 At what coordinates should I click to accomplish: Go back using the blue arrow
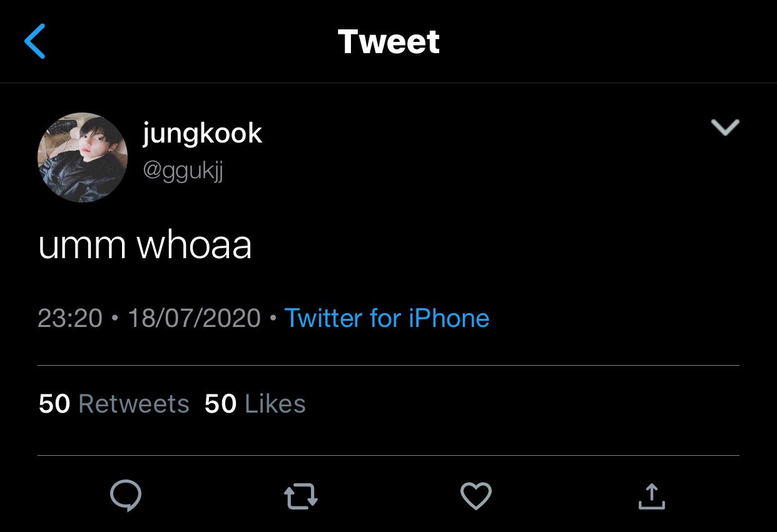point(35,42)
